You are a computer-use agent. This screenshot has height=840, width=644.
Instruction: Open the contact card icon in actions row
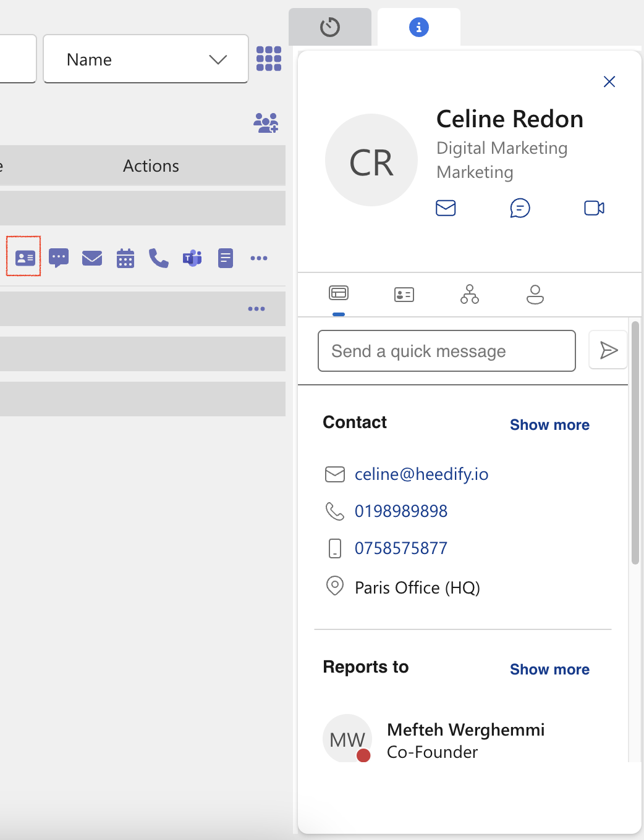coord(25,258)
